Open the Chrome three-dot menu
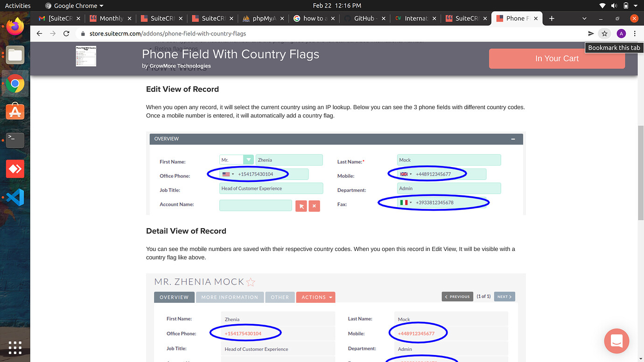Image resolution: width=644 pixels, height=362 pixels. pos(635,34)
